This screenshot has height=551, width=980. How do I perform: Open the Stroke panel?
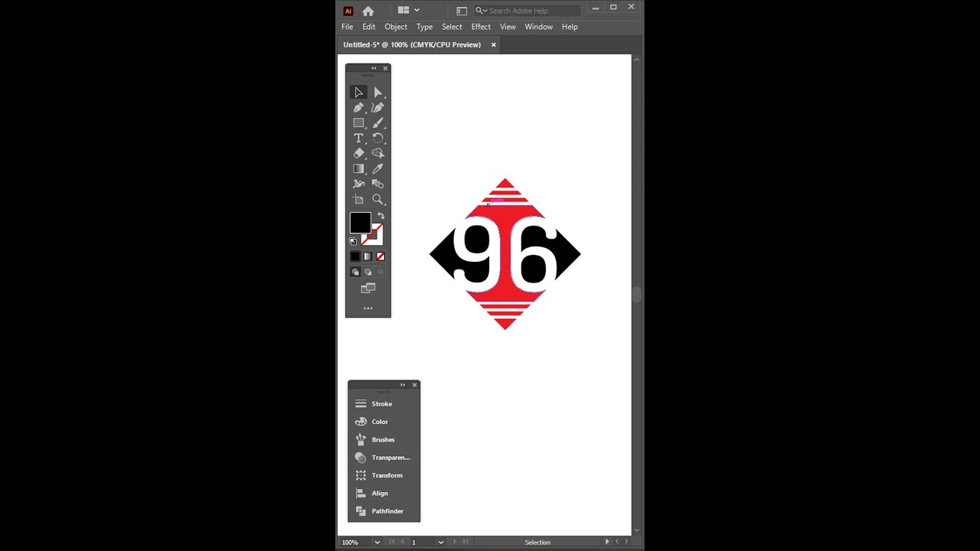tap(384, 404)
